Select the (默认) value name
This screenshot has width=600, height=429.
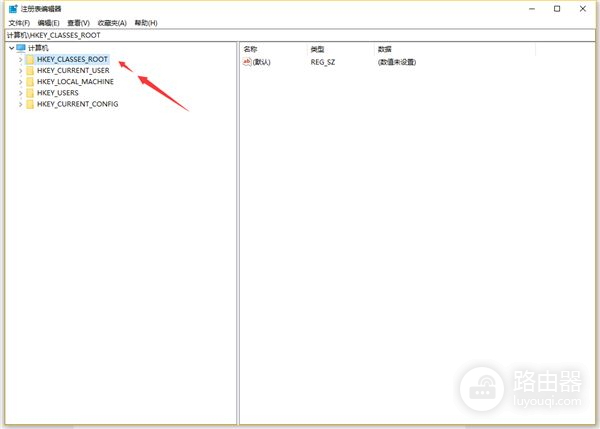(262, 62)
